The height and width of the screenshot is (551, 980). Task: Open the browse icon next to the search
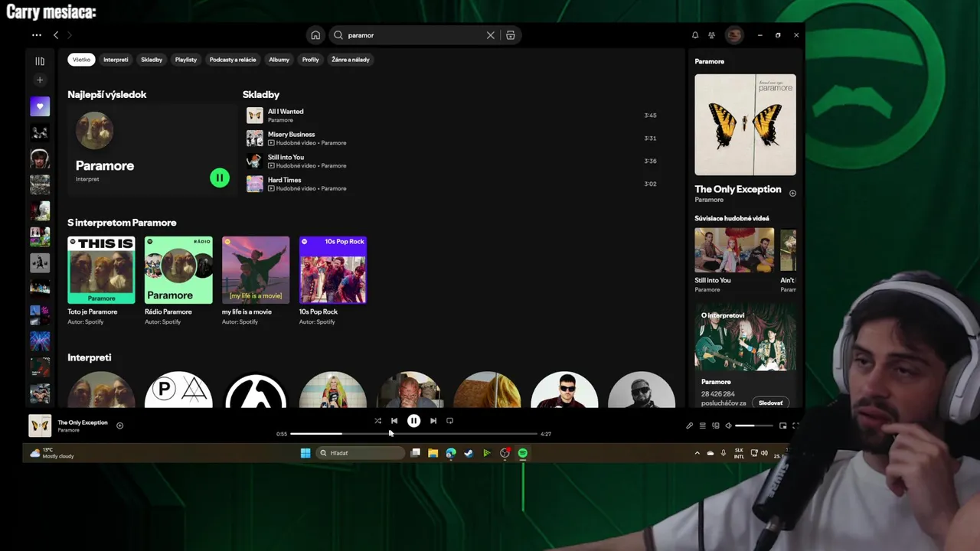point(511,35)
